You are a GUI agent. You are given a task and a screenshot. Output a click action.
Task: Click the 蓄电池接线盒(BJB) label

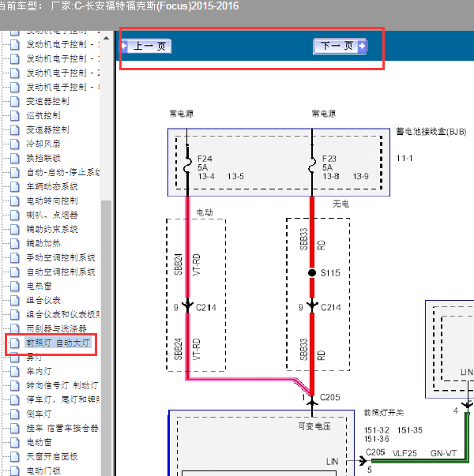click(x=431, y=132)
